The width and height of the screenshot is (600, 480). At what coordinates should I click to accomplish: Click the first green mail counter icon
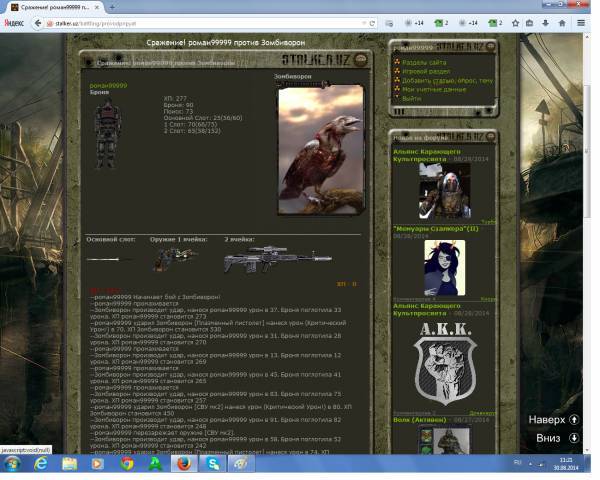click(441, 23)
